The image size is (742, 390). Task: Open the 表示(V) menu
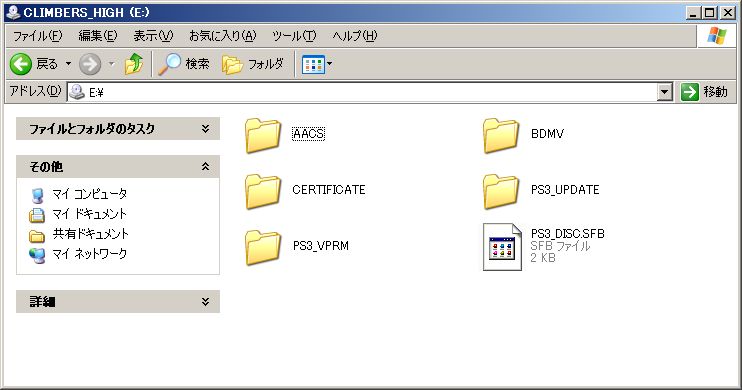[x=153, y=36]
